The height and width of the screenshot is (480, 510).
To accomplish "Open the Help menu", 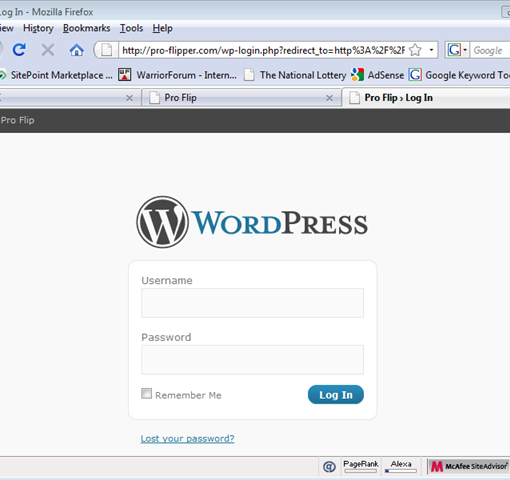I will coord(162,28).
